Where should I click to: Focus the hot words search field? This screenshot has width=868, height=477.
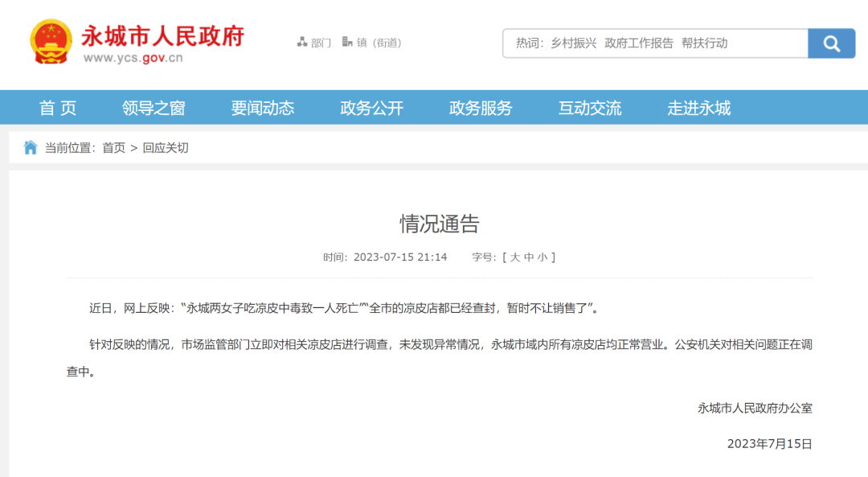pyautogui.click(x=655, y=43)
